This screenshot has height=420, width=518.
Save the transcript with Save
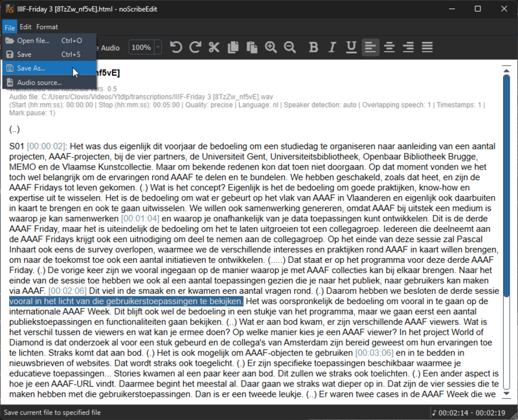point(27,54)
